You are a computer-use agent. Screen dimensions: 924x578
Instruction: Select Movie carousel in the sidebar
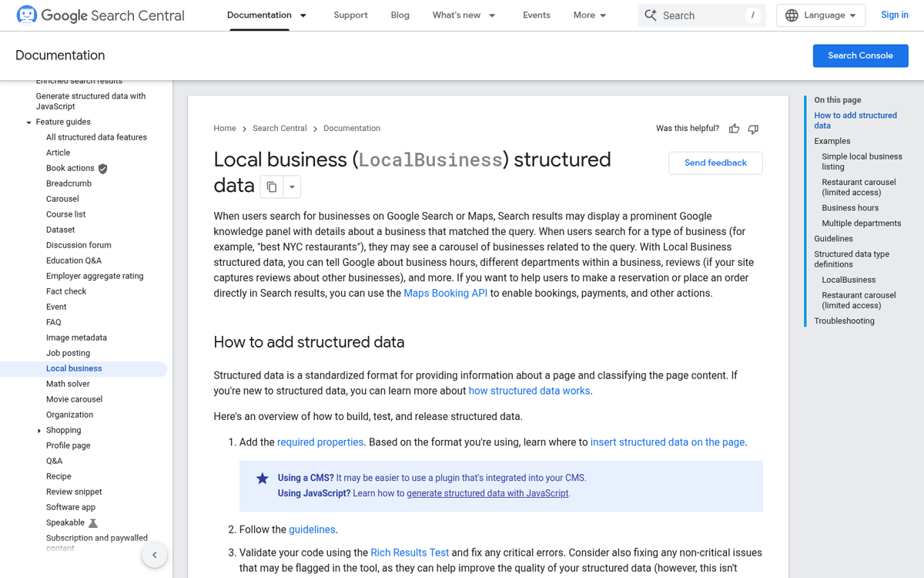tap(74, 399)
